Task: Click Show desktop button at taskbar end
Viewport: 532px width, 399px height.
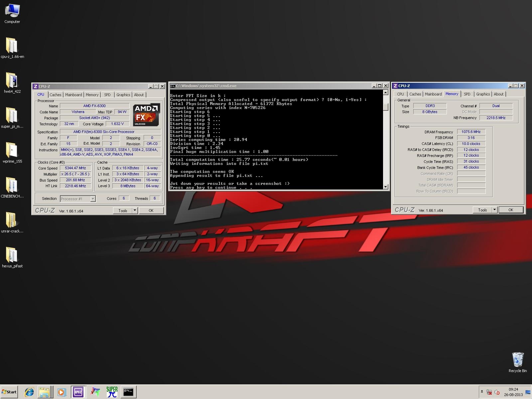Action: (x=528, y=392)
